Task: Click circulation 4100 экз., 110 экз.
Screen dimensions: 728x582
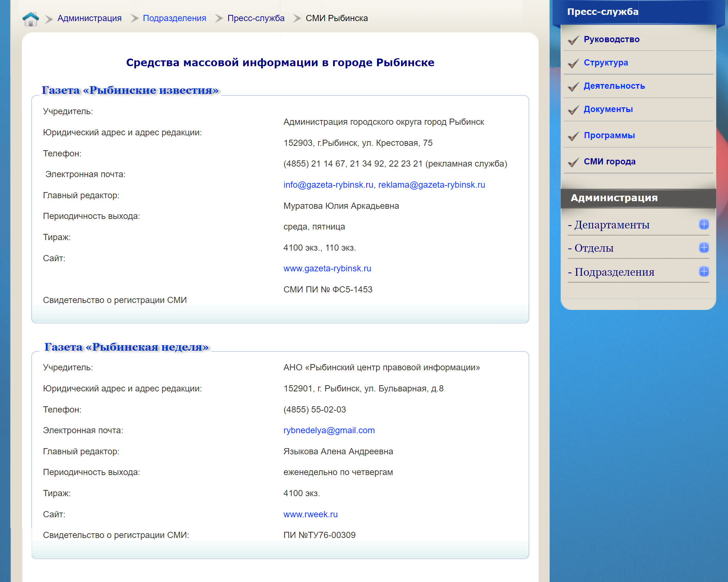Action: [320, 248]
